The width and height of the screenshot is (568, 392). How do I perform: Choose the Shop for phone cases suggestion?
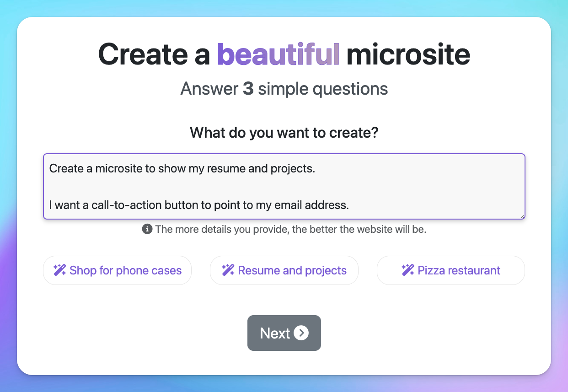click(117, 270)
